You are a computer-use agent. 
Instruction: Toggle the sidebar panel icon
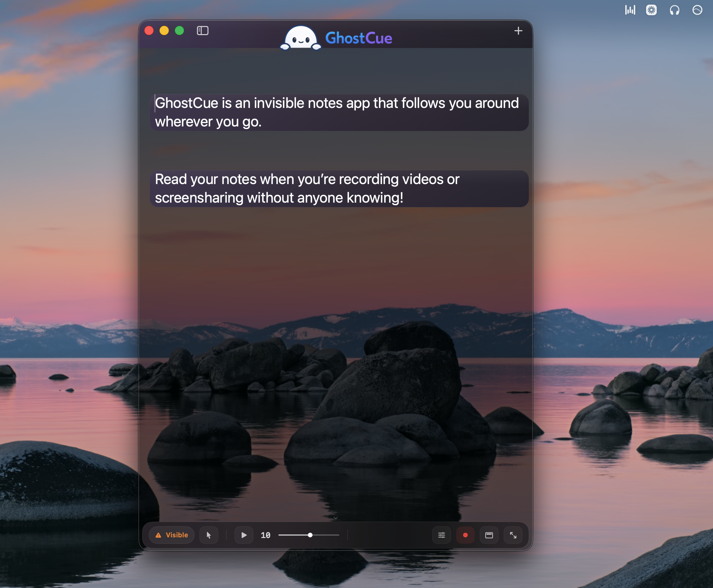pyautogui.click(x=203, y=30)
